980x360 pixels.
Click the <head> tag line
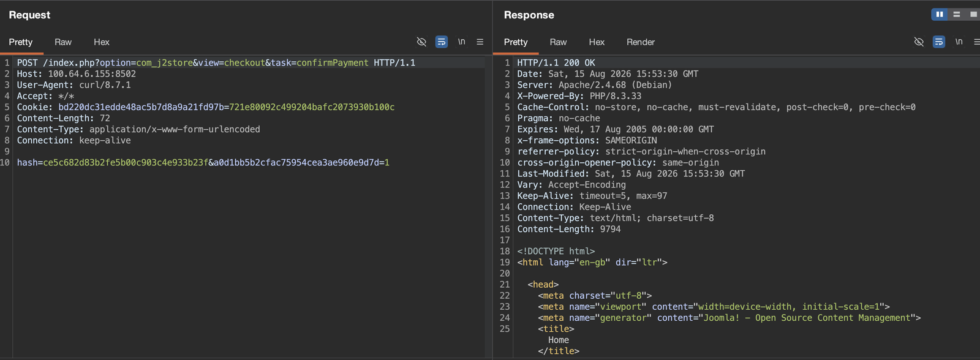pyautogui.click(x=543, y=284)
